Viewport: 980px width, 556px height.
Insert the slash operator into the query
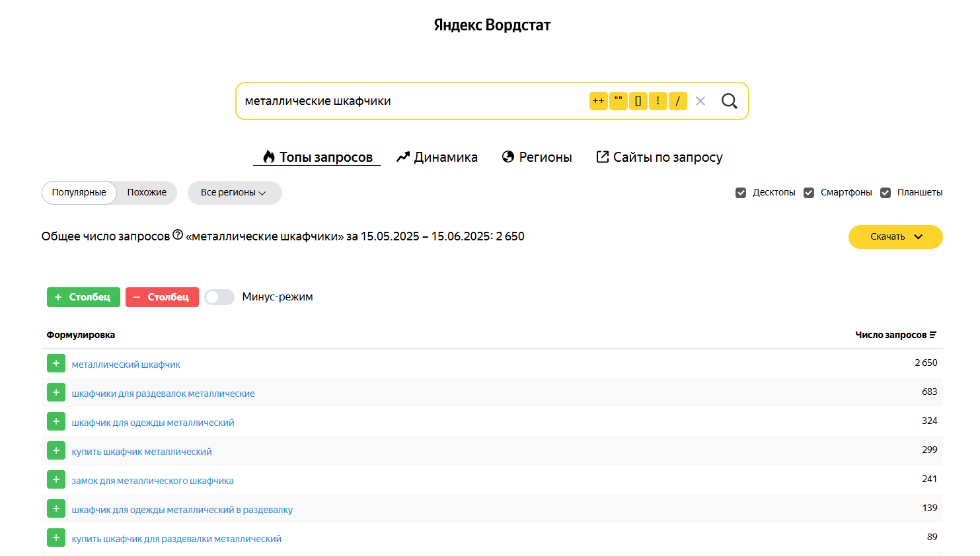point(677,101)
